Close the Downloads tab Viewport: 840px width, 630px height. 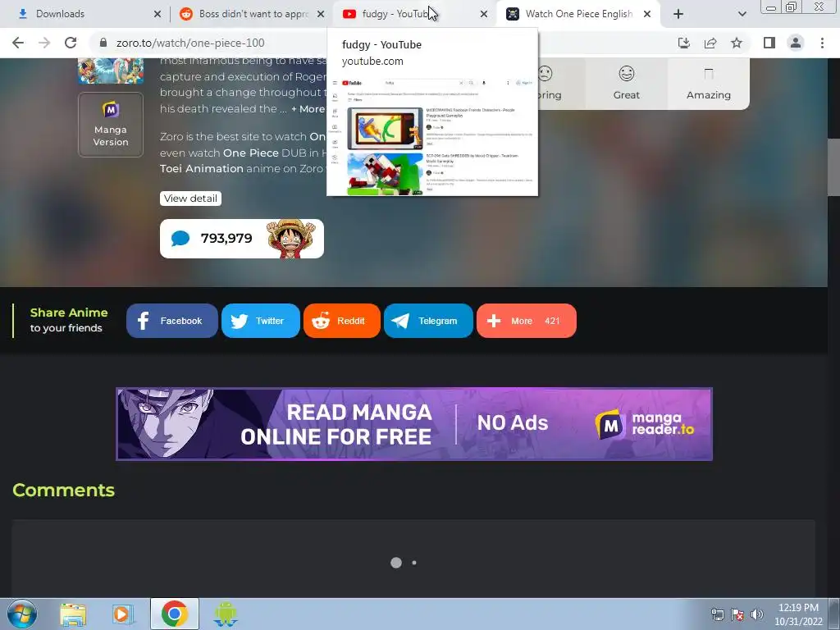[157, 14]
